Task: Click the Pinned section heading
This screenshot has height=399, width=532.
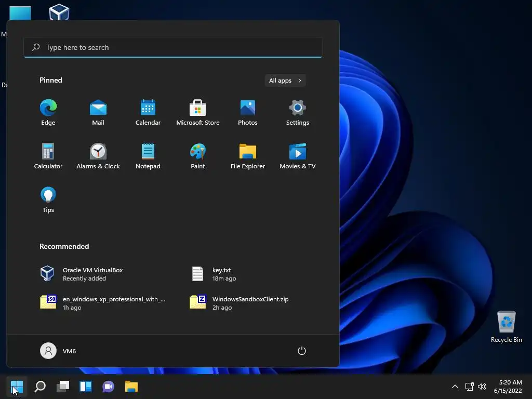Action: tap(51, 80)
